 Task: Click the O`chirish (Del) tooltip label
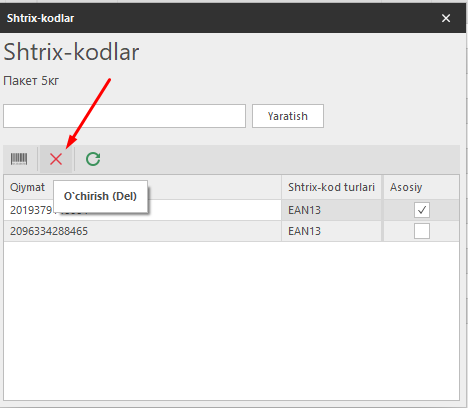coord(100,196)
